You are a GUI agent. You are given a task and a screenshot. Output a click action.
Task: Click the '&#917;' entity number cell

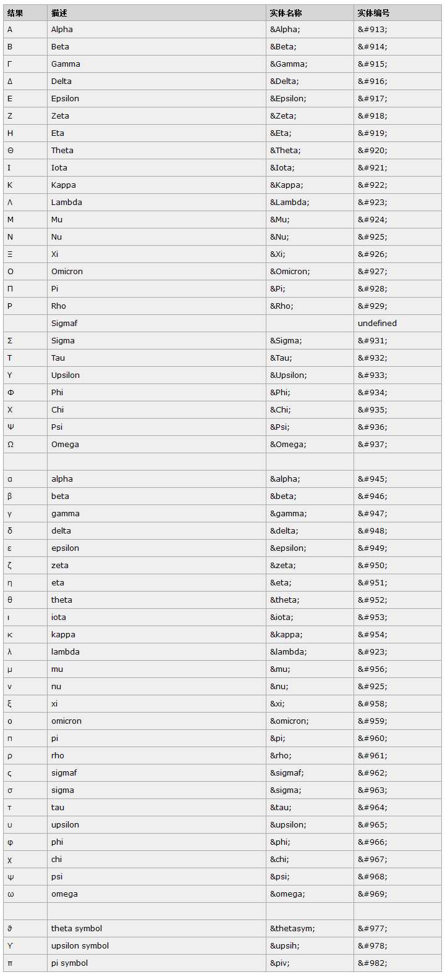(x=373, y=99)
